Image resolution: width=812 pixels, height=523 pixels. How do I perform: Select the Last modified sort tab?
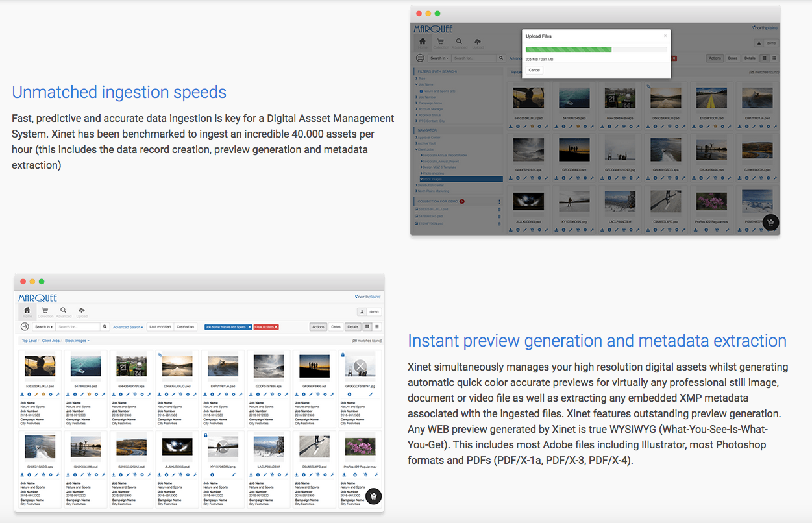click(160, 327)
